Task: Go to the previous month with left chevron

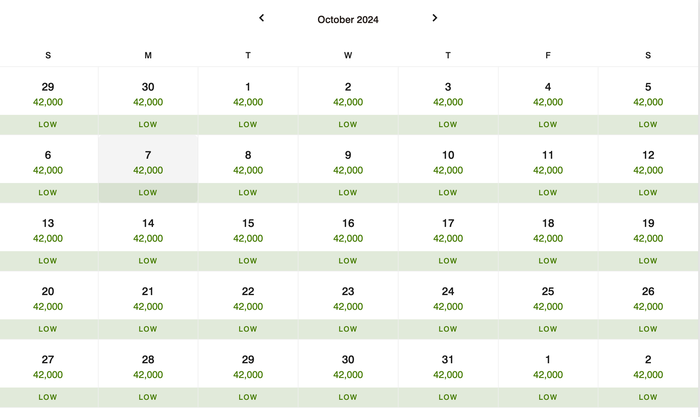Action: pos(262,18)
